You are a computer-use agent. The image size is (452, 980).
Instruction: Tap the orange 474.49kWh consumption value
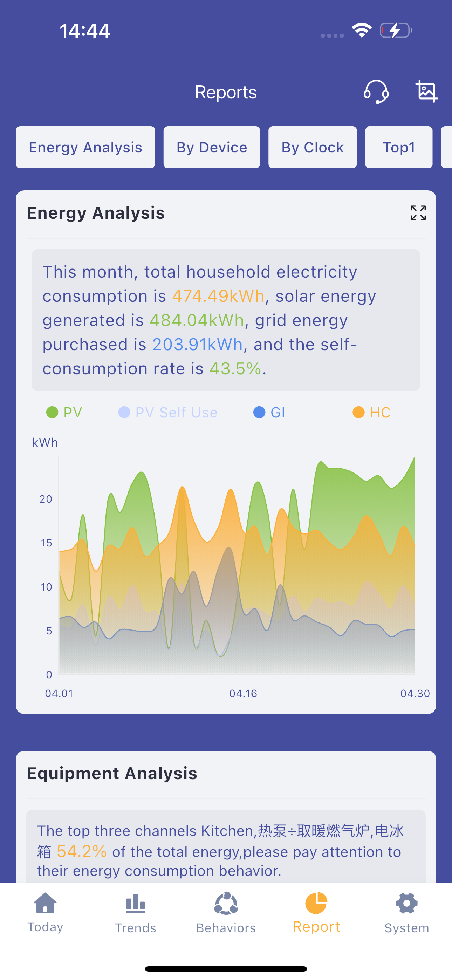(218, 296)
